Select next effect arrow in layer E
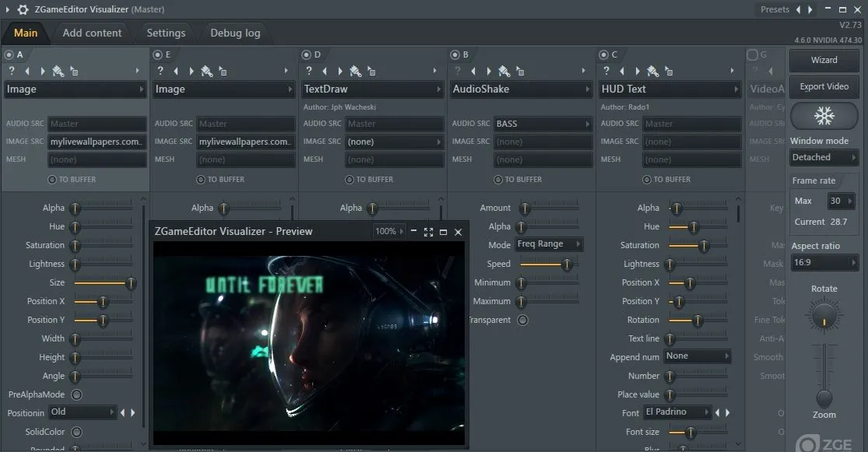 [x=192, y=71]
